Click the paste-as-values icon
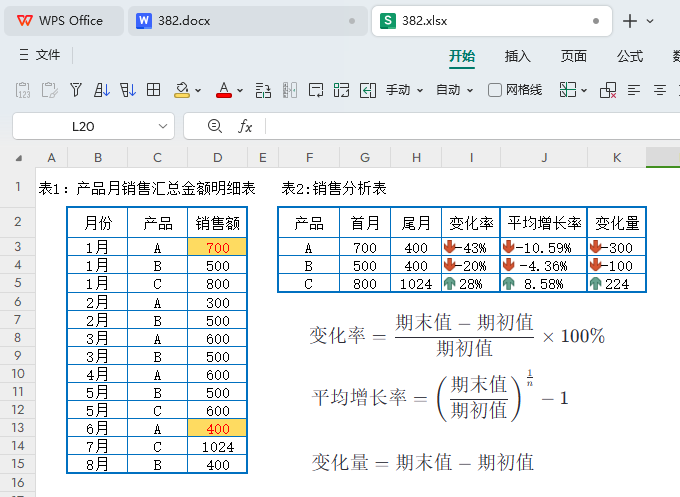Screen dimensions: 680x497 tap(23, 90)
